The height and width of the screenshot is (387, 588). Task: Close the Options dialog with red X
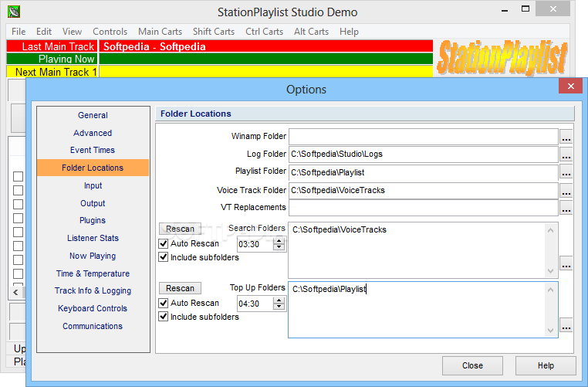pyautogui.click(x=571, y=86)
